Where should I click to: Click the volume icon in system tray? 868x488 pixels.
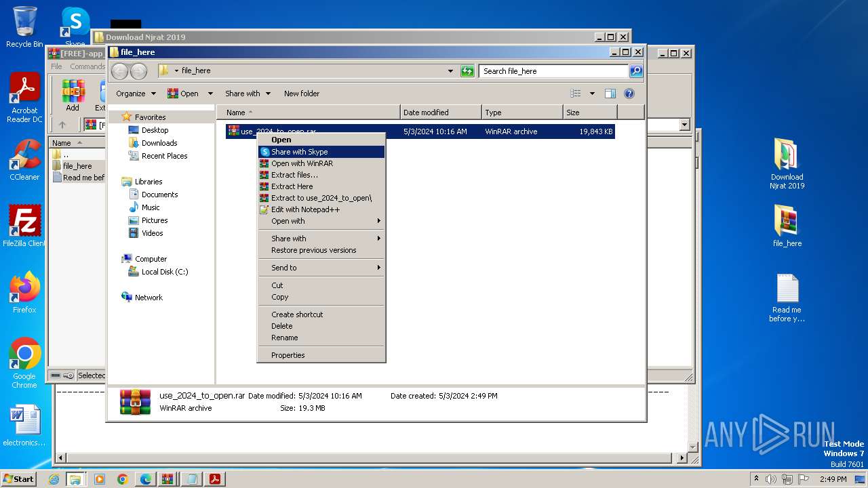pyautogui.click(x=771, y=479)
